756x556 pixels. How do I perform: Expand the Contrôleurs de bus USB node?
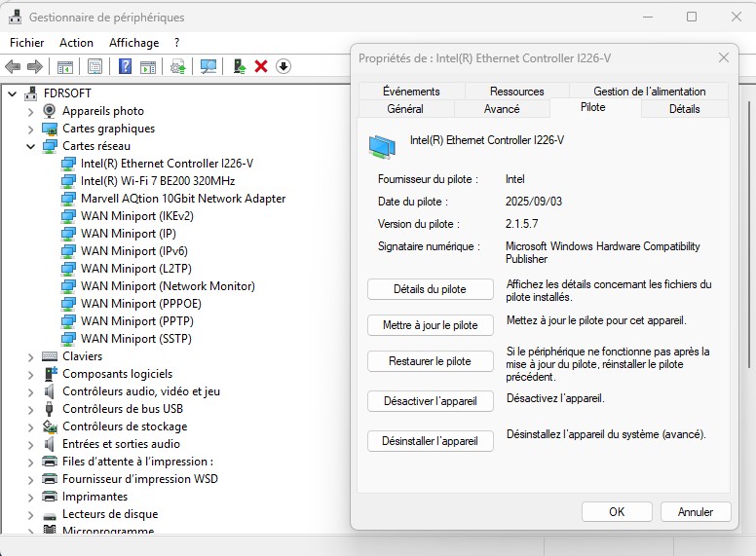point(31,409)
